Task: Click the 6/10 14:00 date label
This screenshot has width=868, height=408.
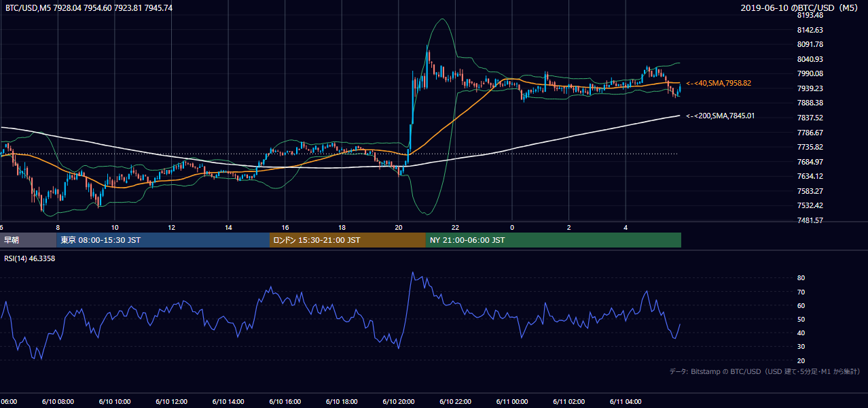Action: pos(228,402)
